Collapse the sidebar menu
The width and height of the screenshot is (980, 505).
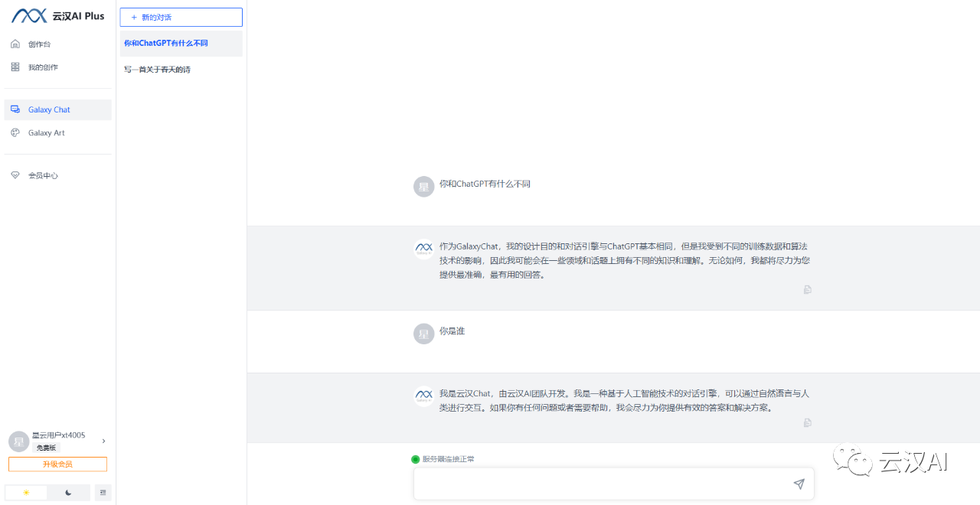pyautogui.click(x=103, y=493)
